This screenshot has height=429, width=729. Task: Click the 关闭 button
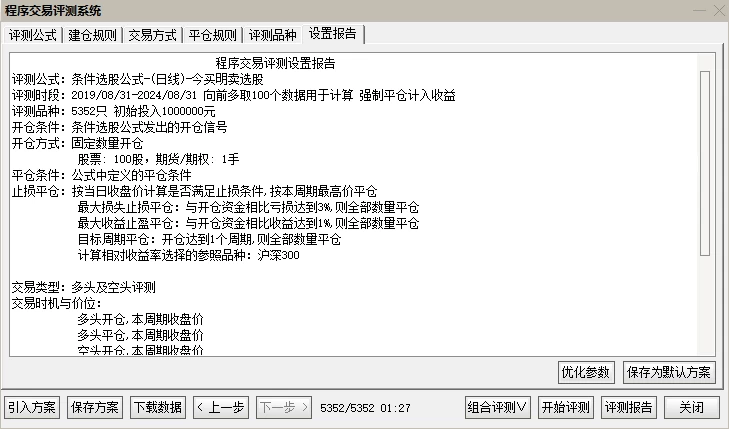[691, 408]
